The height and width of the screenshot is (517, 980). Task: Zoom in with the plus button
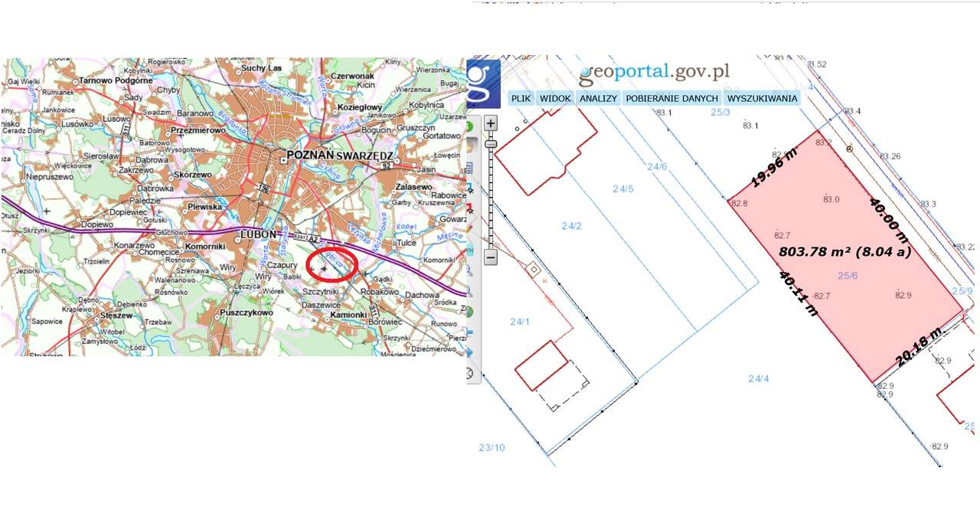tap(491, 123)
